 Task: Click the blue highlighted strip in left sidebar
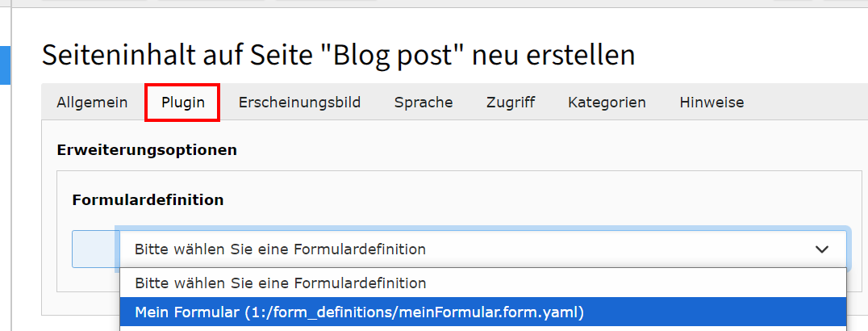pyautogui.click(x=4, y=65)
